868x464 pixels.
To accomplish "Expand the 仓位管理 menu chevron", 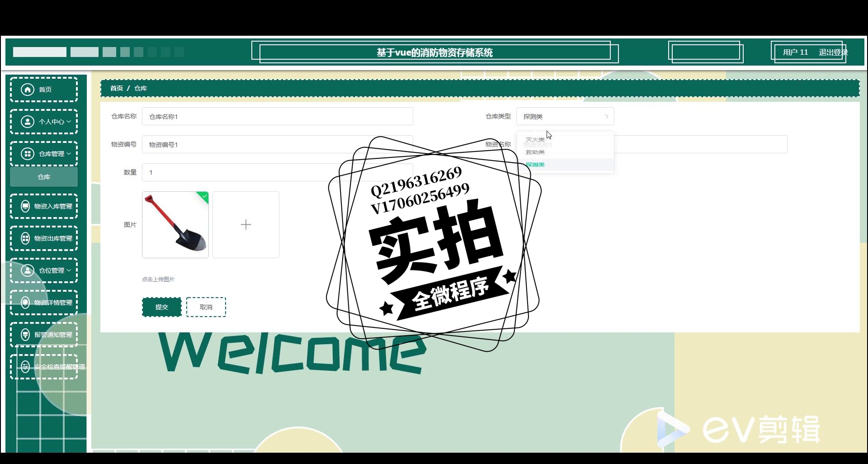I will (69, 270).
